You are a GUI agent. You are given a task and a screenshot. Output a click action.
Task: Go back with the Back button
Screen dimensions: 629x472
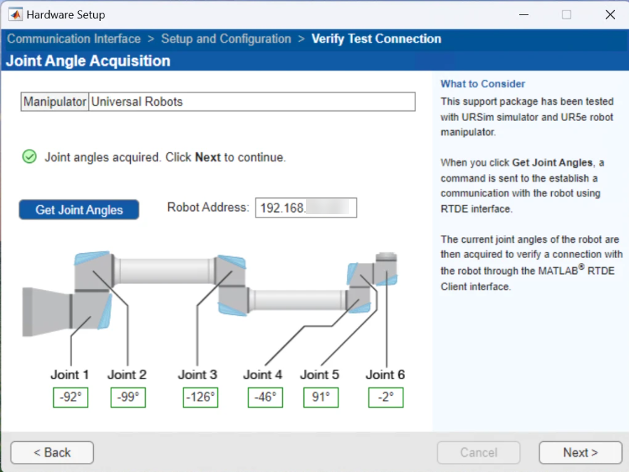[x=52, y=452]
